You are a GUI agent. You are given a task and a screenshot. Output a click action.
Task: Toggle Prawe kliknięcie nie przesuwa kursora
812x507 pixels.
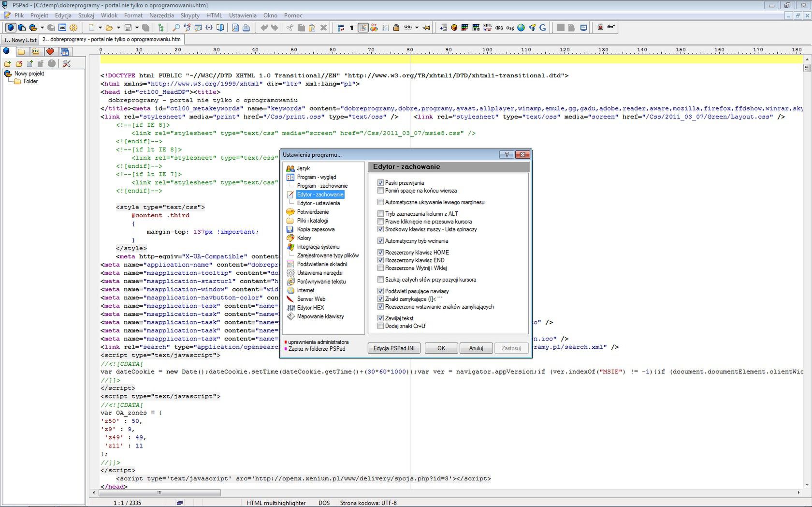tap(380, 222)
